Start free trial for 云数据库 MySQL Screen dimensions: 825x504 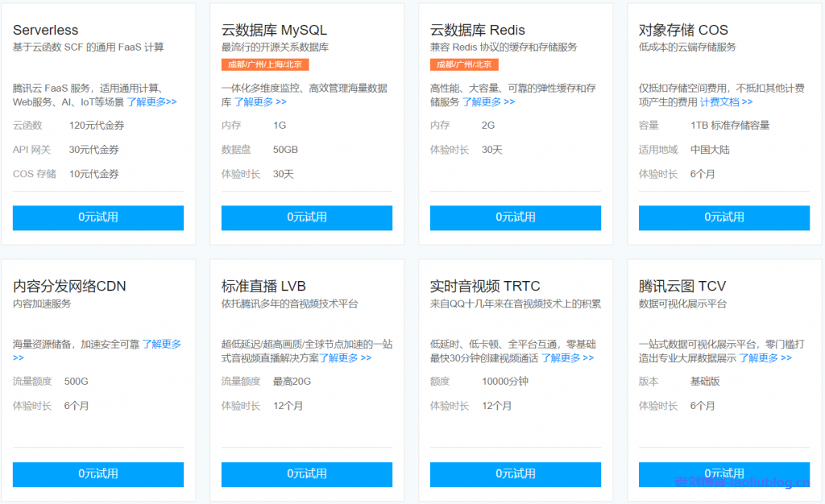click(x=306, y=217)
